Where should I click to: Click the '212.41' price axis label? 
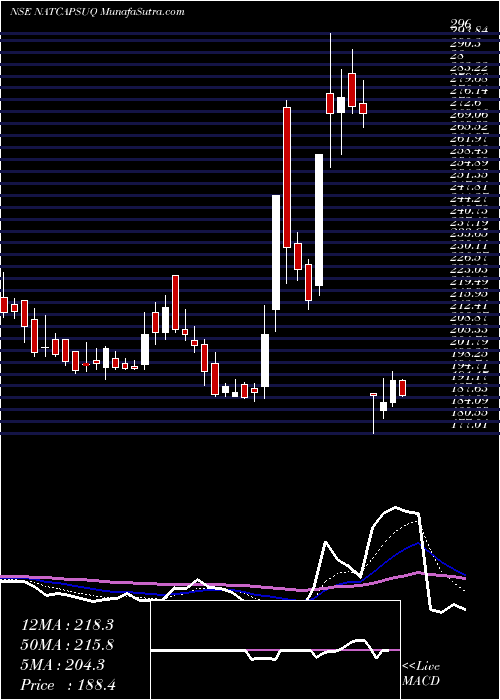point(471,307)
